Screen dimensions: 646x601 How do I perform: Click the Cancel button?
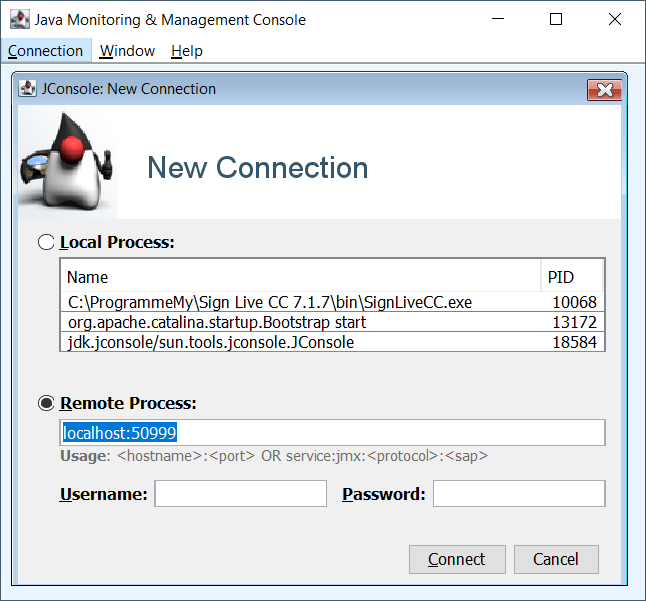pos(556,559)
